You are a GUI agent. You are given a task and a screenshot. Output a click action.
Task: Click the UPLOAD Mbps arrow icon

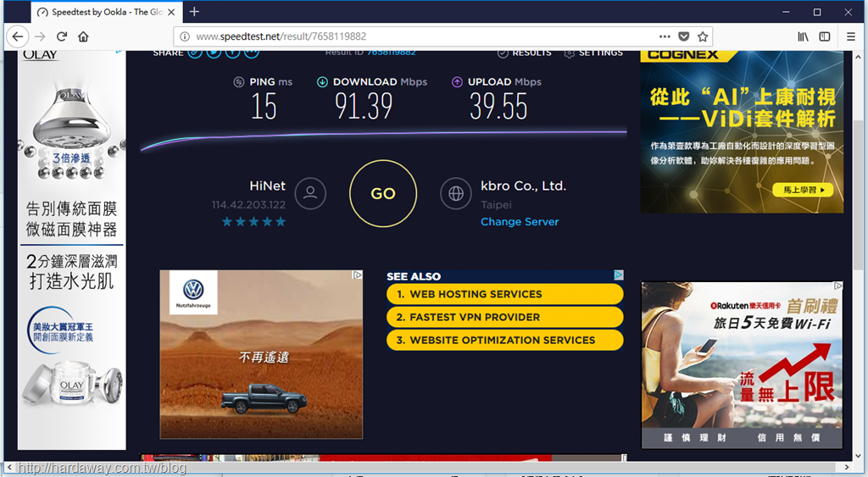(x=457, y=82)
